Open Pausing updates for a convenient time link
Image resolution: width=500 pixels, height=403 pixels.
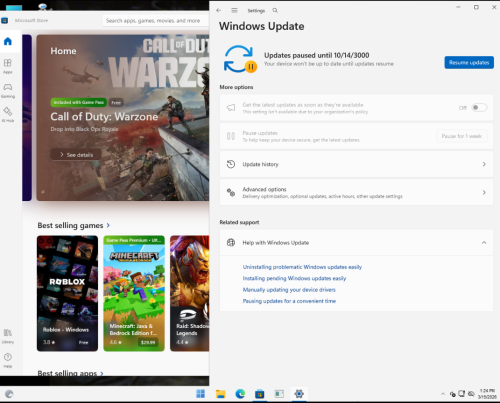289,301
